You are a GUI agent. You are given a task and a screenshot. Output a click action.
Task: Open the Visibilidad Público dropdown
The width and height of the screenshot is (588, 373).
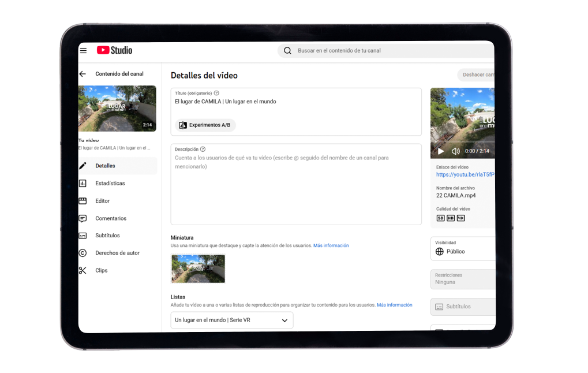pyautogui.click(x=462, y=248)
